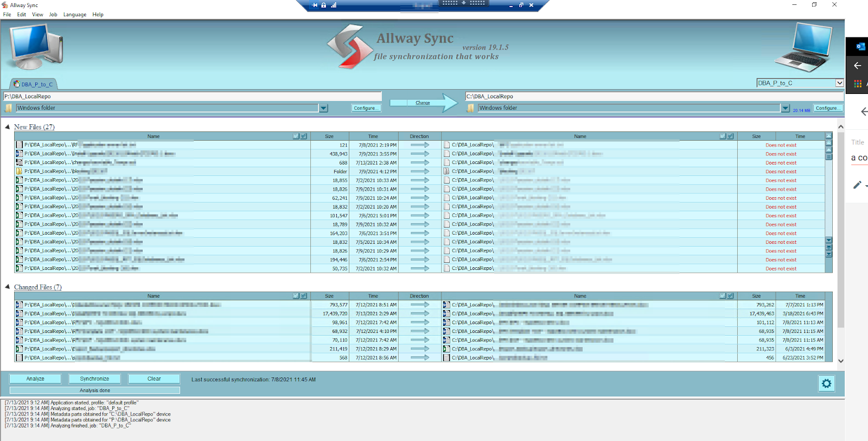Click the New Files (27) heading link
Viewport: 868px width, 441px height.
pos(34,127)
